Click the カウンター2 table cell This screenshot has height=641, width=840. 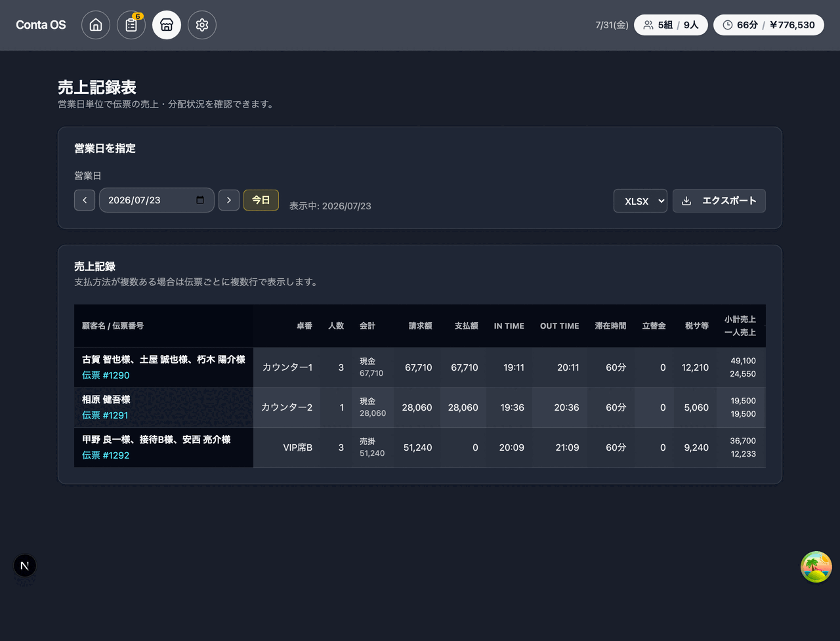[x=287, y=407]
